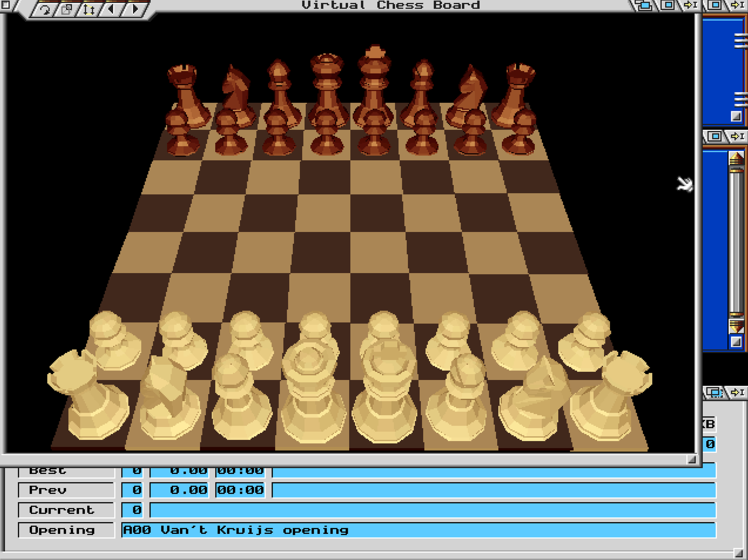Click the scroll up arrow in blue window

[736, 159]
